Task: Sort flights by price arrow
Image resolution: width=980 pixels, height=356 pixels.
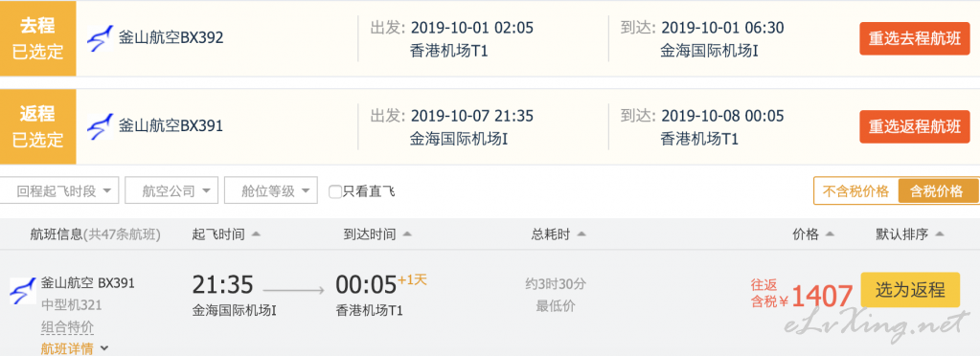Action: tap(830, 234)
